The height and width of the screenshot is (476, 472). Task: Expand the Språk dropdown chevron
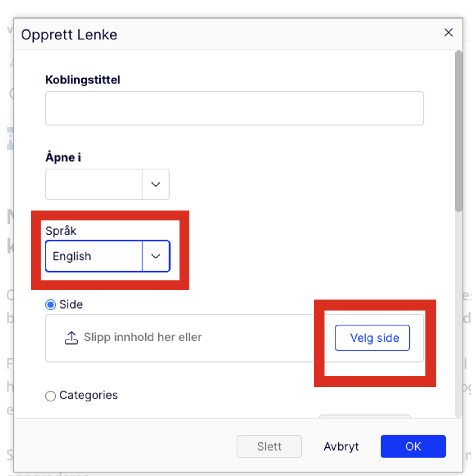156,256
